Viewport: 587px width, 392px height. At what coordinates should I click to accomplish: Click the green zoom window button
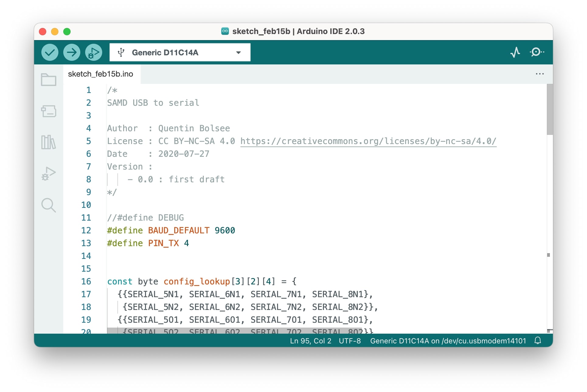coord(67,32)
